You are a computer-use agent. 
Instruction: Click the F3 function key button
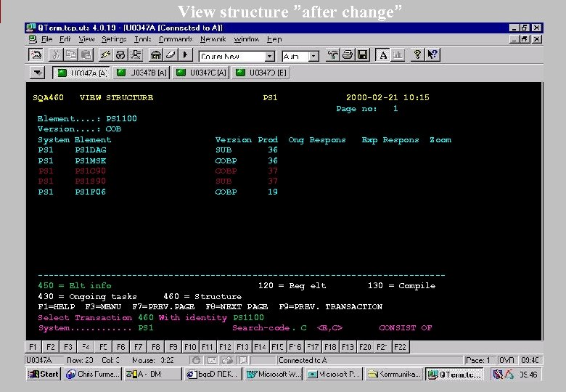[x=68, y=347]
